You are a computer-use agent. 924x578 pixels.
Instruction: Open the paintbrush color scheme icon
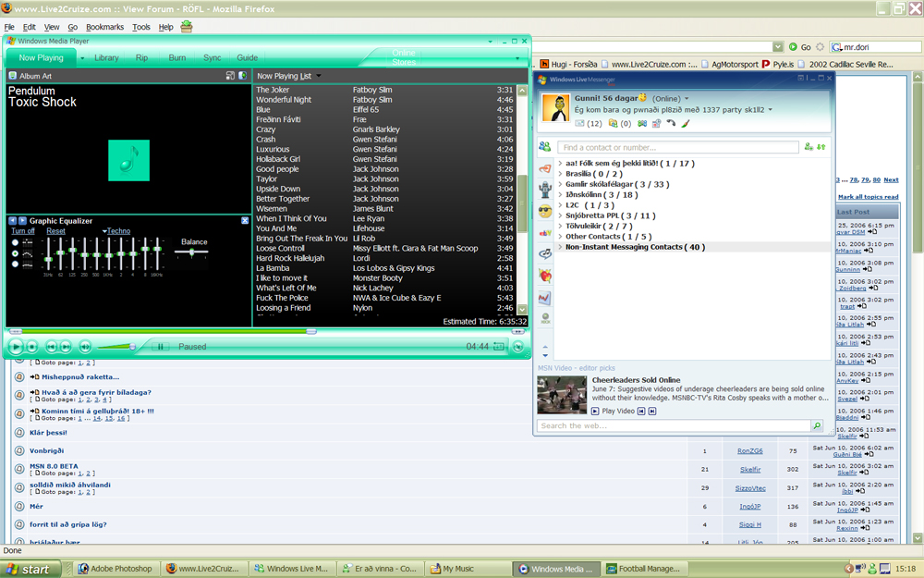pyautogui.click(x=685, y=123)
